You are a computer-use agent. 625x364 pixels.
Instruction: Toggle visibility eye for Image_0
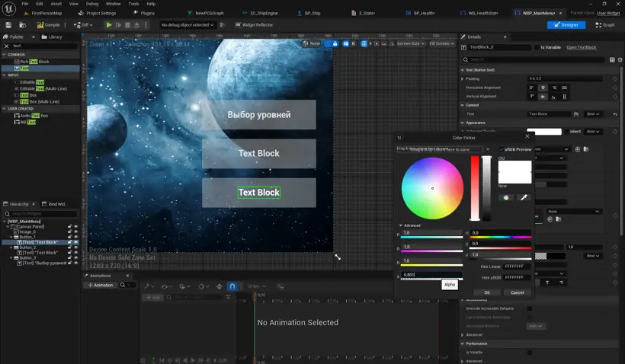75,231
